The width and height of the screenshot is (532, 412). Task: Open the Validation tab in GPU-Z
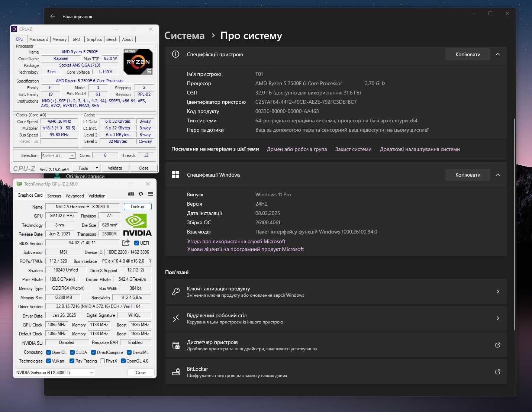pyautogui.click(x=97, y=196)
